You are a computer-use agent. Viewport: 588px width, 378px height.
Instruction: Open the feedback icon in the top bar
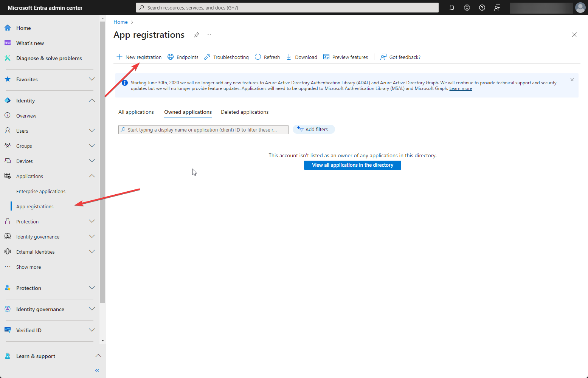click(497, 8)
